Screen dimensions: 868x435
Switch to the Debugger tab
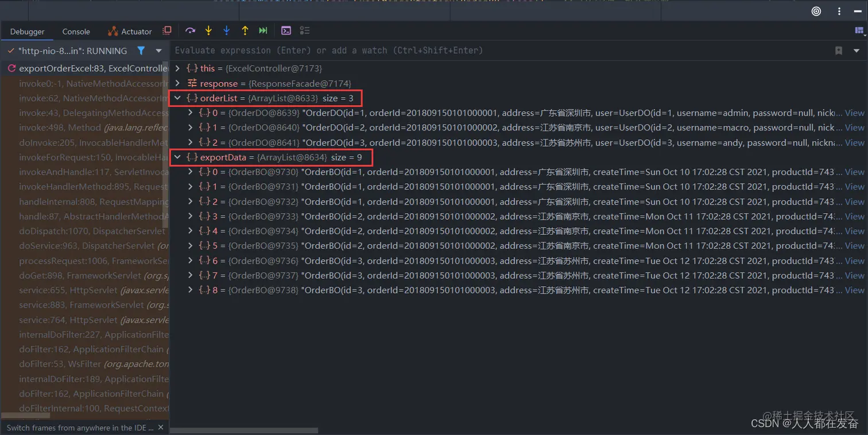27,32
